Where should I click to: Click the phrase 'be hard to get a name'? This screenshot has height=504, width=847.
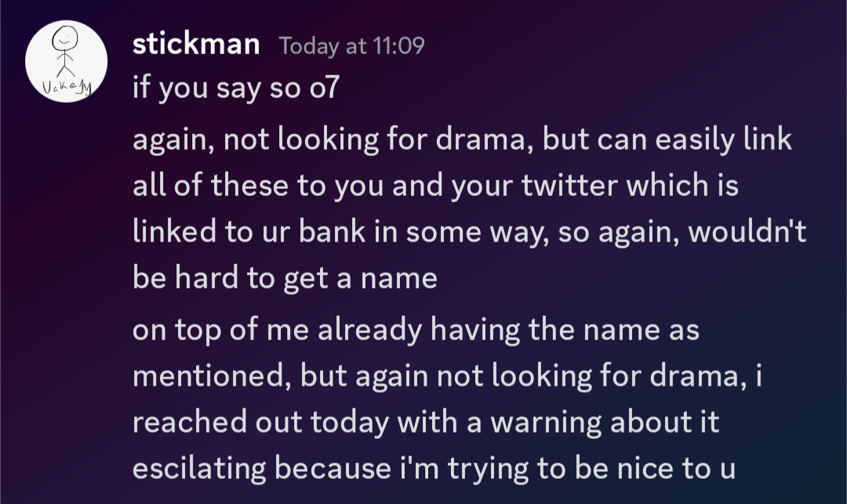pos(285,278)
